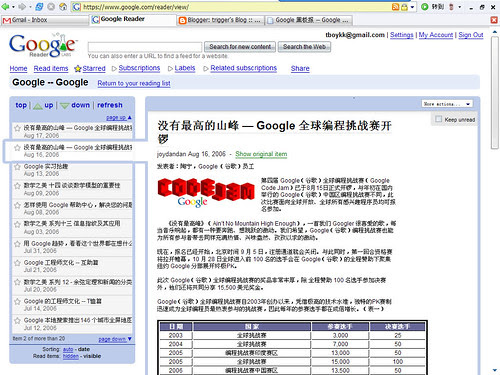Click the browser forward arrow icon
500x375 pixels.
click(x=22, y=6)
